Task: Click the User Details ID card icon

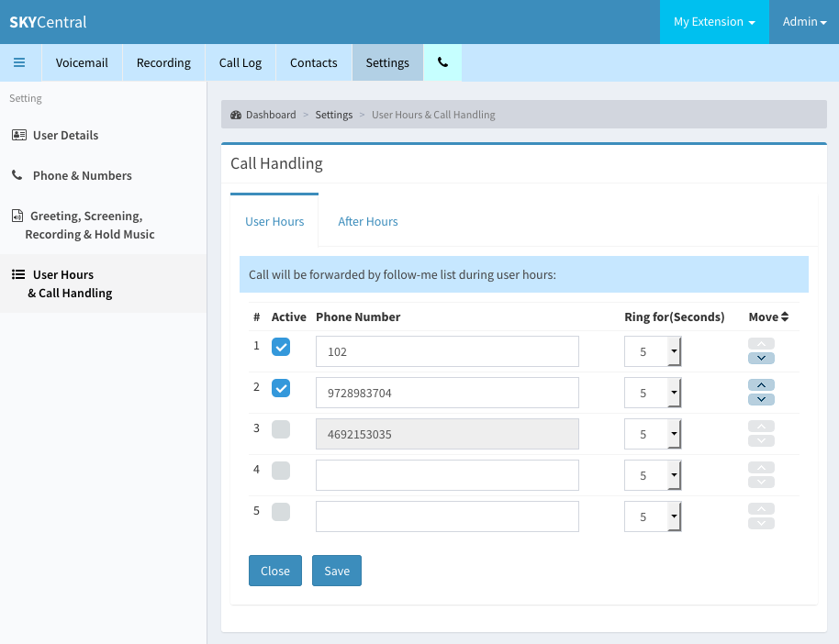Action: [19, 135]
